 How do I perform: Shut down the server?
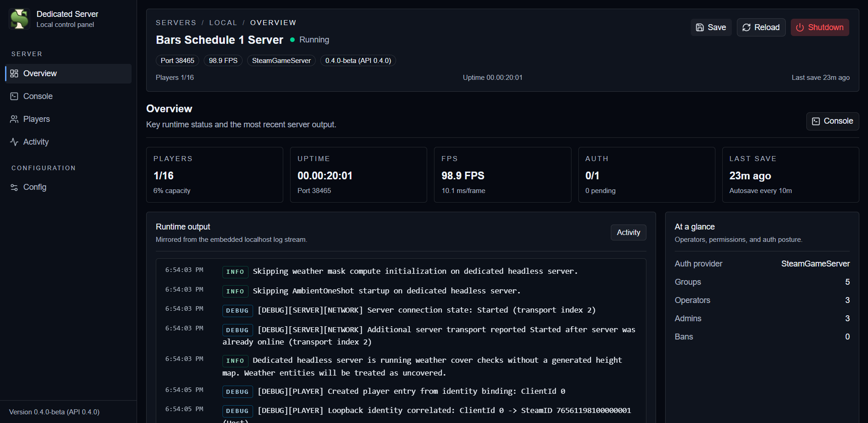820,27
